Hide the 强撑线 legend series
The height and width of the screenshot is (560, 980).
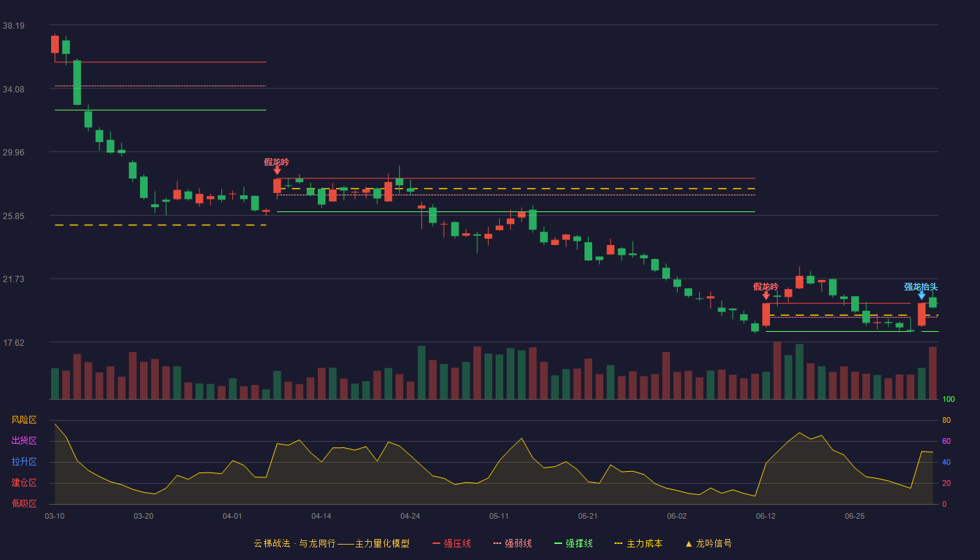[x=573, y=543]
